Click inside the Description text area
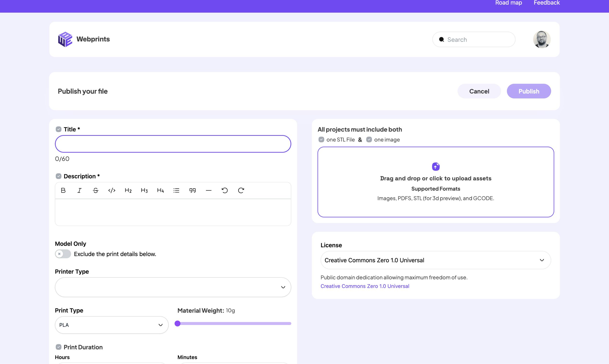Screen dimensions: 609x364 (x=173, y=212)
